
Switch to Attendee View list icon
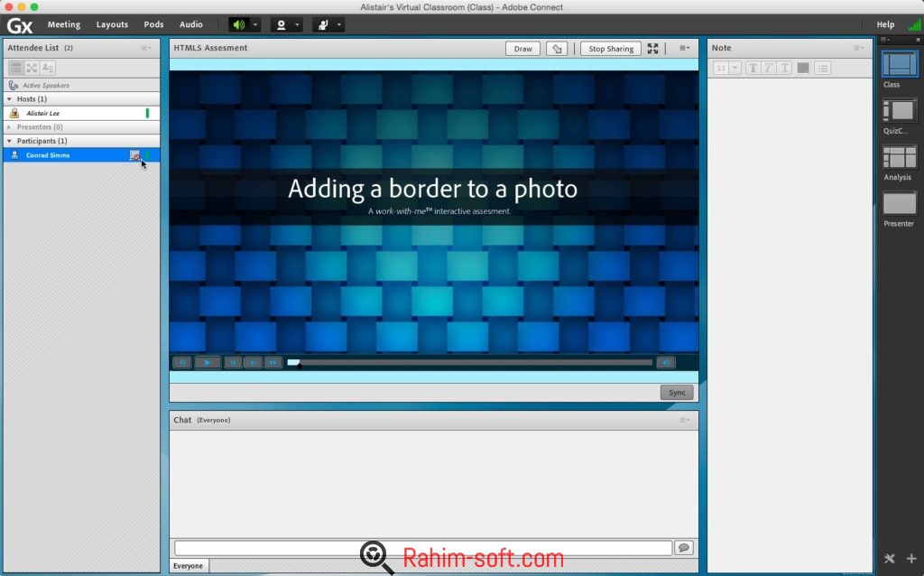16,69
